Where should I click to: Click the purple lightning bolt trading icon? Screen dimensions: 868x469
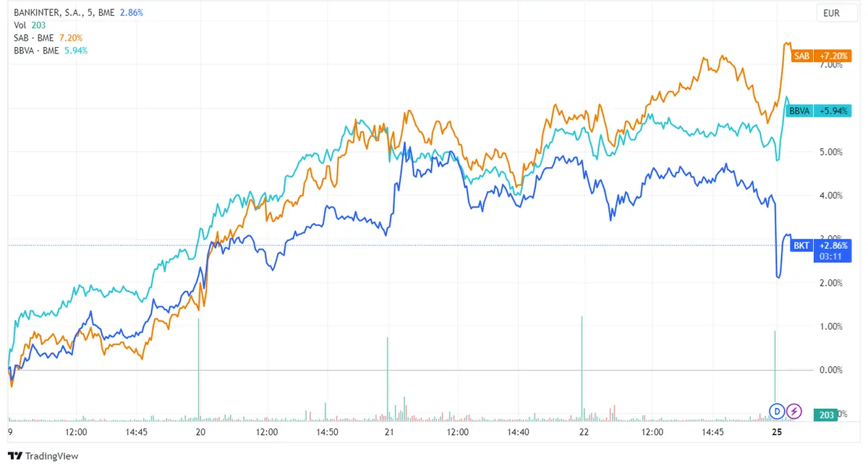(793, 411)
